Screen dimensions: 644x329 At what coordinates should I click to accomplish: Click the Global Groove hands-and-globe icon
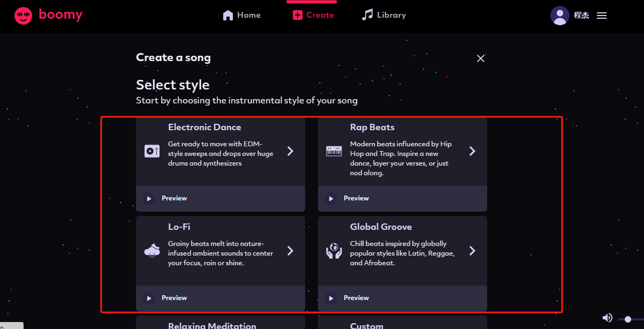[x=334, y=251]
